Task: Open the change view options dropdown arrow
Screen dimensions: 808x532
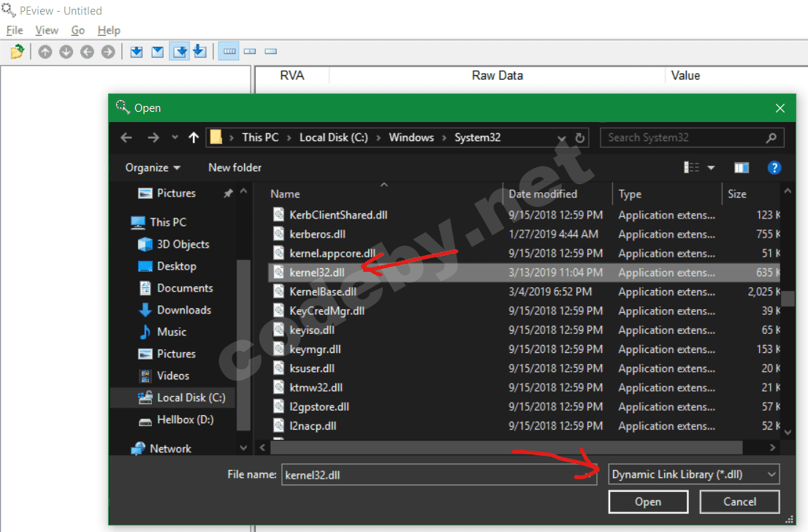Action: (711, 167)
